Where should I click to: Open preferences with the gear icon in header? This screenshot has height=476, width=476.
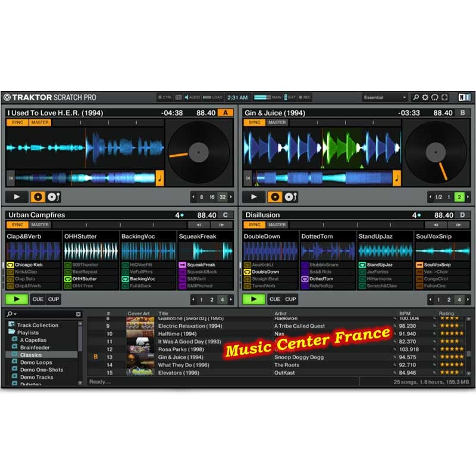[425, 98]
